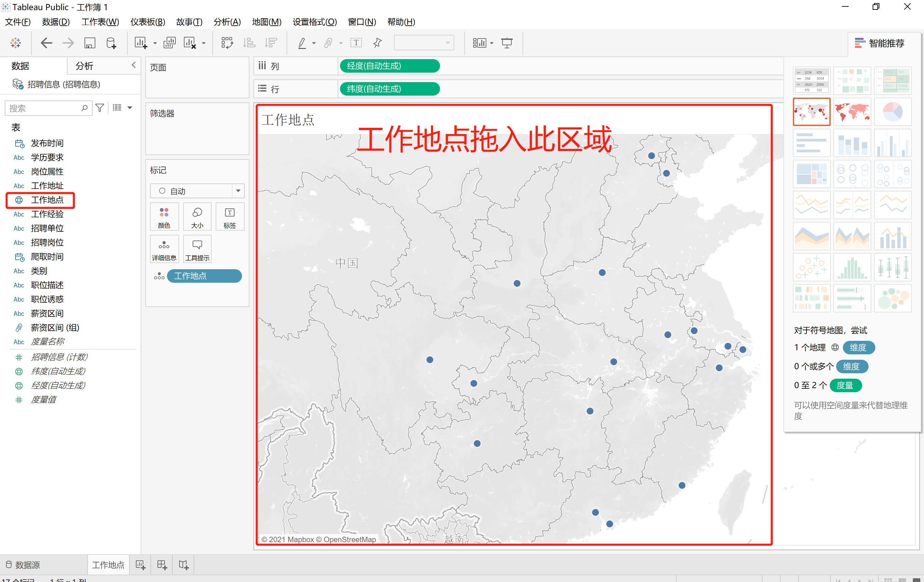Screen dimensions: 924x582
Task: Switch to the Analysis pane tab
Action: [x=84, y=66]
